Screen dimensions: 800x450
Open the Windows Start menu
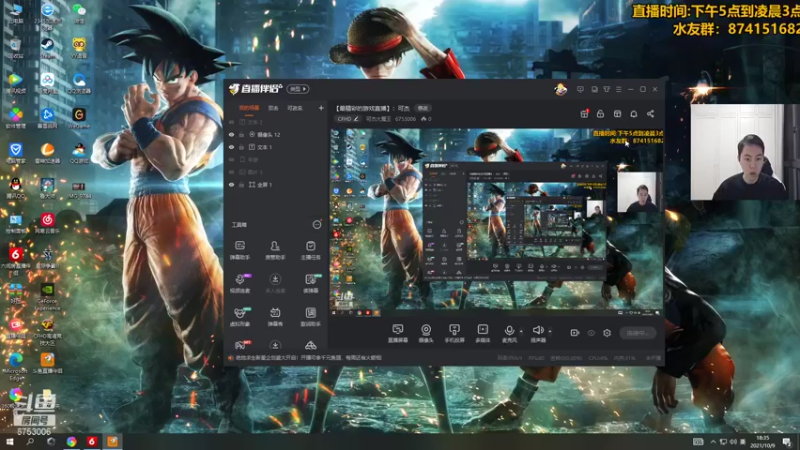click(9, 441)
